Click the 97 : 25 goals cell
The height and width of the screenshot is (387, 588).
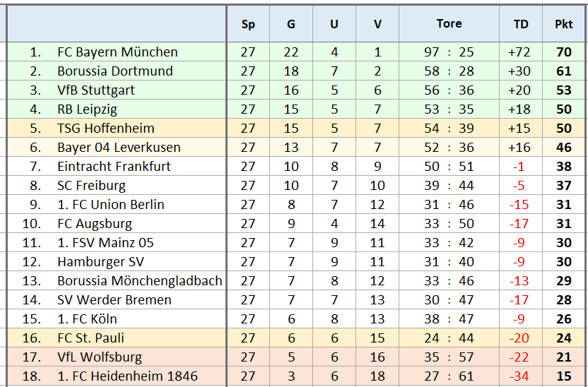(449, 52)
